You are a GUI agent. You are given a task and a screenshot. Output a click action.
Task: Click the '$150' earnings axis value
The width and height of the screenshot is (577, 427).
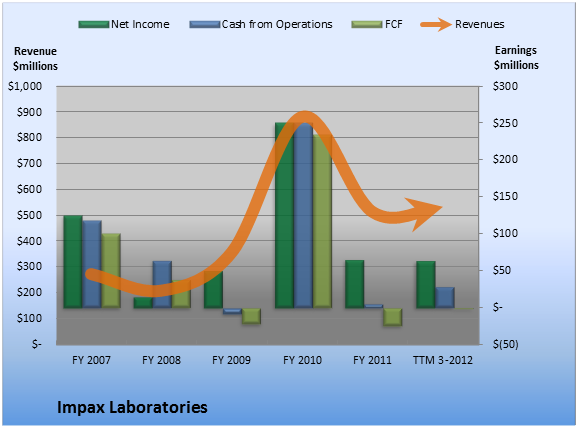[505, 197]
